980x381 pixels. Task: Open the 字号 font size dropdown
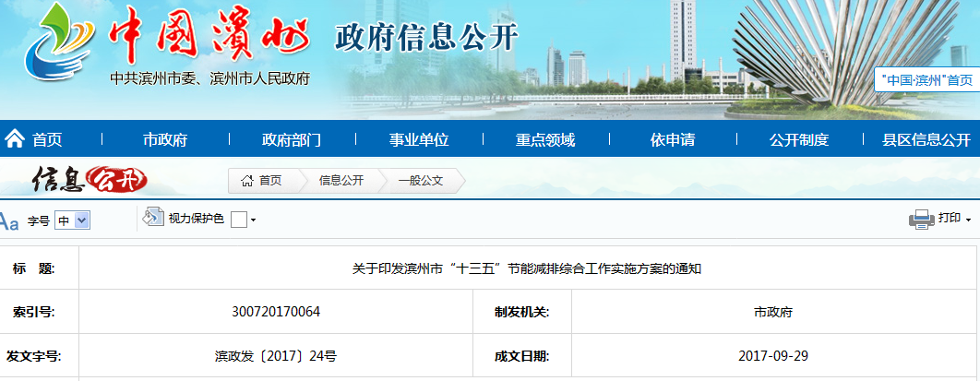click(72, 220)
